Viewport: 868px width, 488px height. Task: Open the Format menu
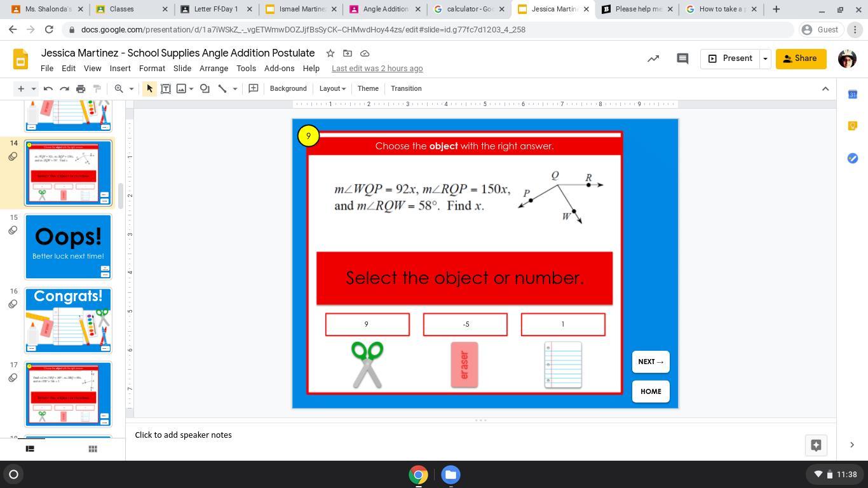[152, 69]
